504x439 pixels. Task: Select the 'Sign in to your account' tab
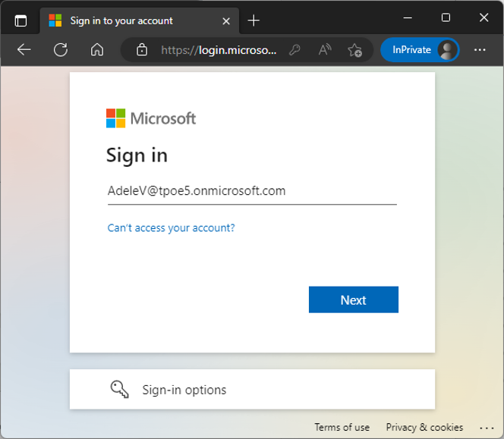pyautogui.click(x=140, y=21)
